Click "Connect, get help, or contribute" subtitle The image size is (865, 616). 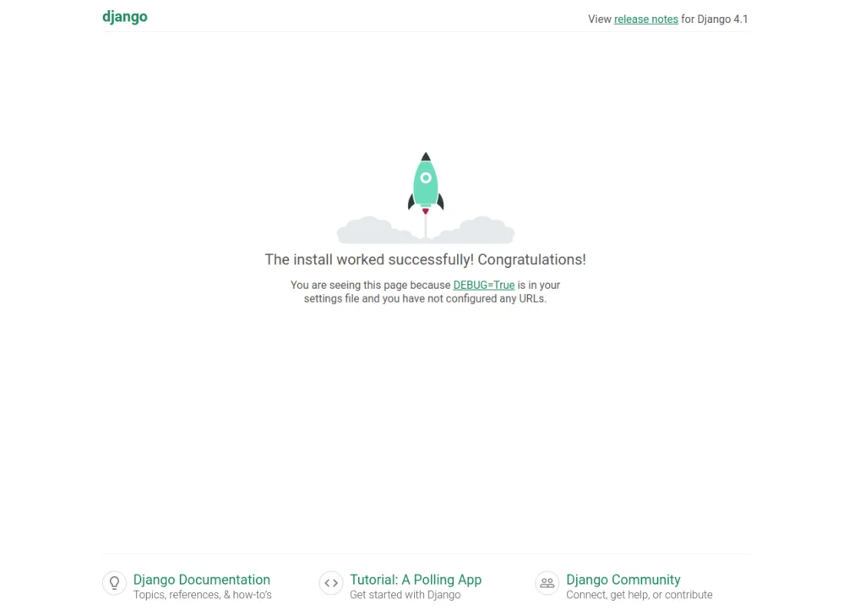pyautogui.click(x=639, y=595)
